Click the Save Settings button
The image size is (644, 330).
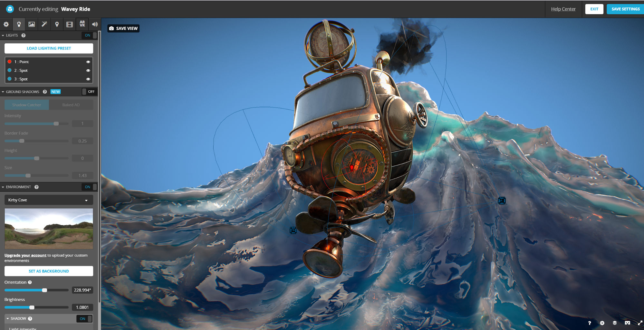625,9
